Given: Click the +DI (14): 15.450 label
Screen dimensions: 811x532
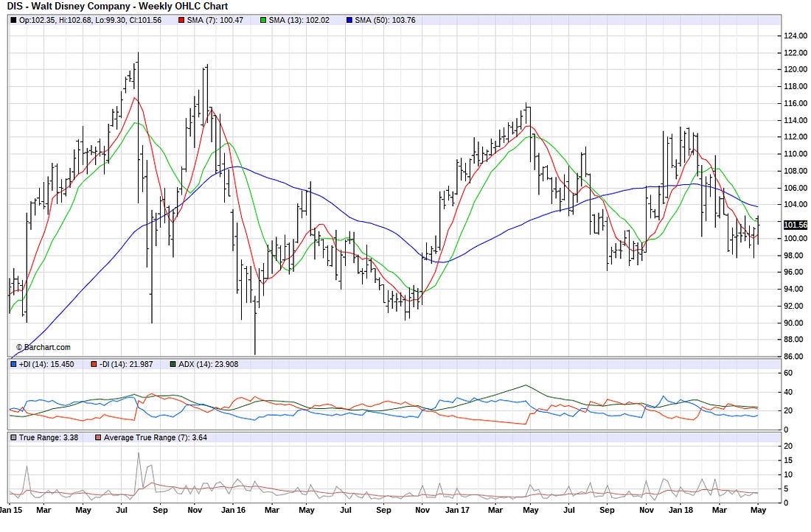Looking at the screenshot, I should [46, 365].
